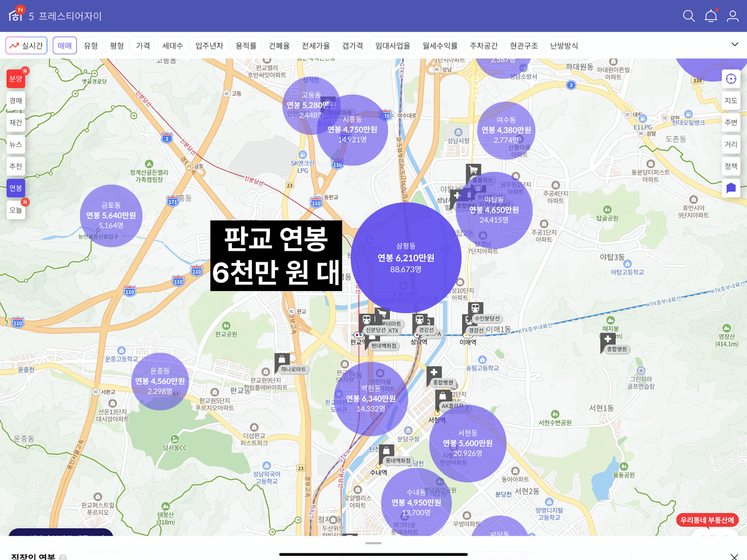Select the 갭가격 filter
747x560 pixels.
click(352, 45)
